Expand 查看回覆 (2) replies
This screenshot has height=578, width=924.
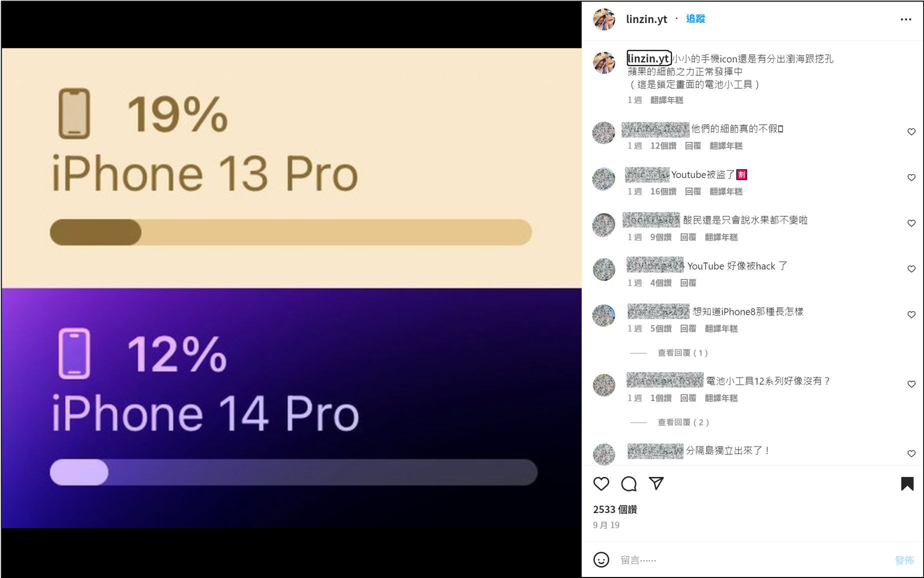[683, 422]
